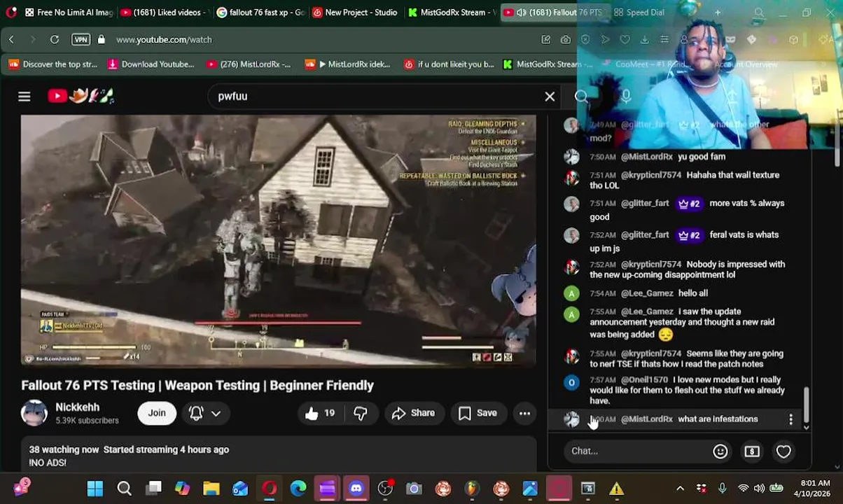Join the Nickkehh channel membership
Viewport: 843px width, 504px height.
click(157, 413)
